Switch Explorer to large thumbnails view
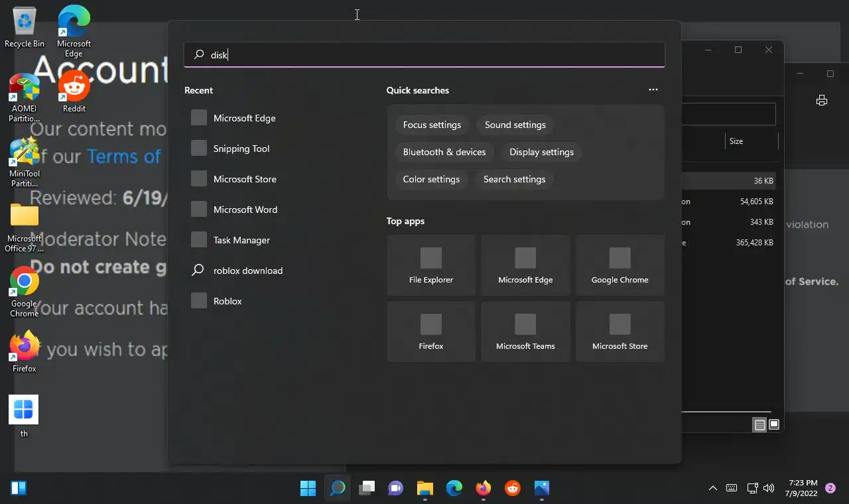This screenshot has height=504, width=849. click(x=773, y=425)
